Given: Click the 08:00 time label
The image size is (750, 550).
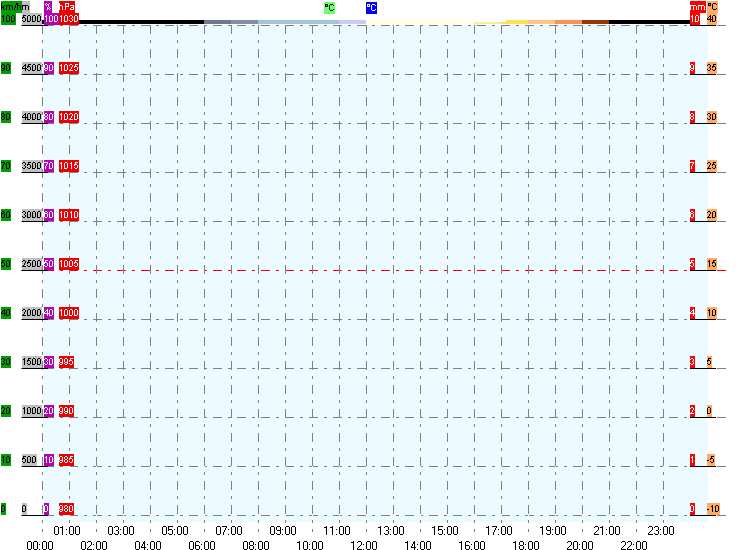Looking at the screenshot, I should click(x=256, y=545).
